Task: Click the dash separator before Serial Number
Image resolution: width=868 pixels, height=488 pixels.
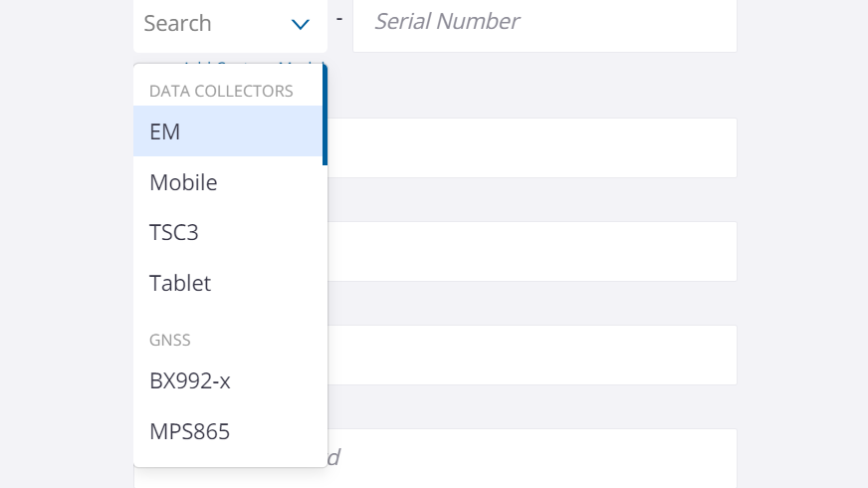Action: coord(339,18)
